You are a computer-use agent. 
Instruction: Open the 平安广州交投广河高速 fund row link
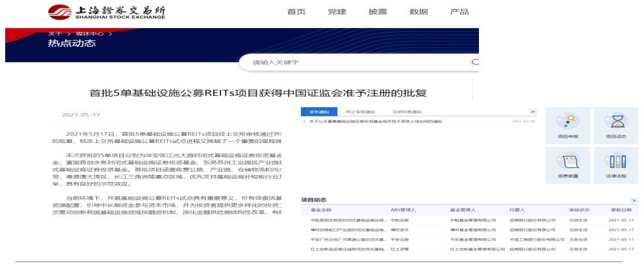click(349, 239)
